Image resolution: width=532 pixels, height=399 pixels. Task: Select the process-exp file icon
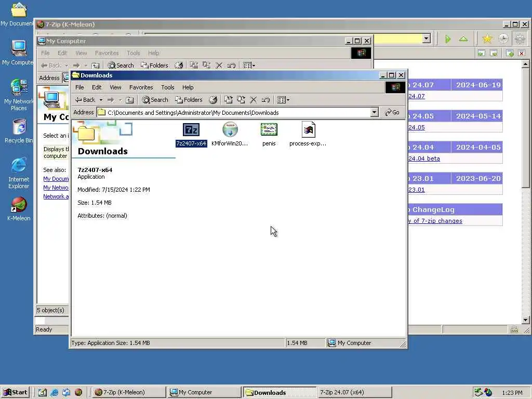click(308, 135)
